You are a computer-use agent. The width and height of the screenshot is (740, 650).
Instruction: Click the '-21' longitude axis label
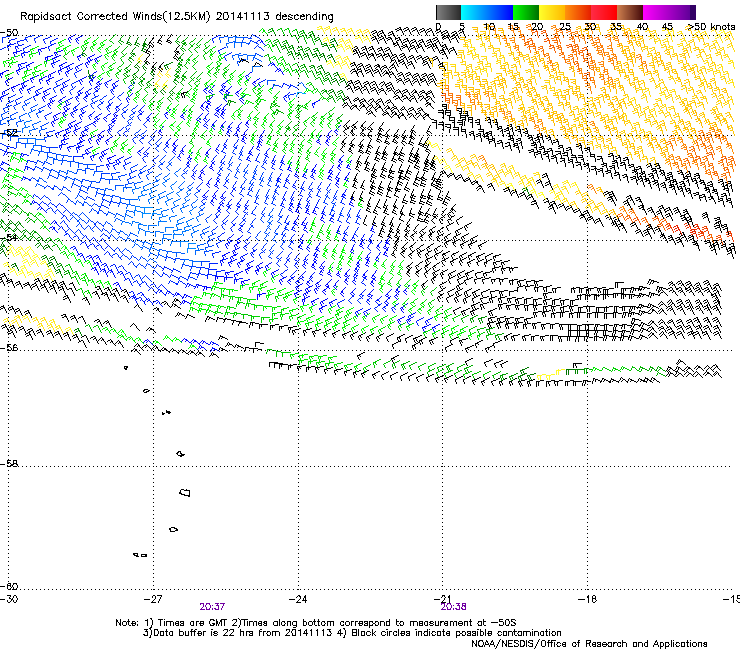(x=442, y=599)
